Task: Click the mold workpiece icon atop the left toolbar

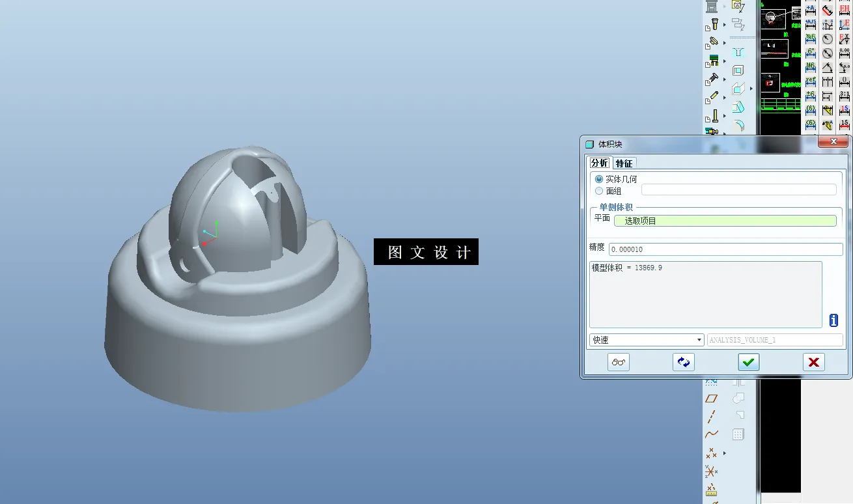Action: point(713,7)
